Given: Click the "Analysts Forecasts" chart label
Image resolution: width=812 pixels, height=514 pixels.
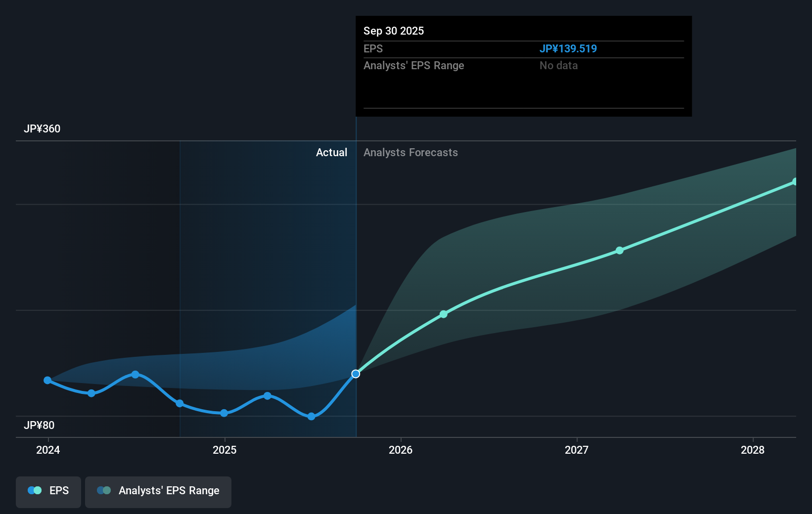Looking at the screenshot, I should click(x=411, y=153).
